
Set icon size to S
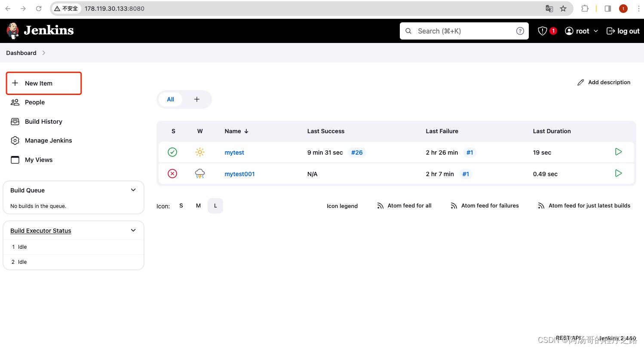pyautogui.click(x=181, y=206)
